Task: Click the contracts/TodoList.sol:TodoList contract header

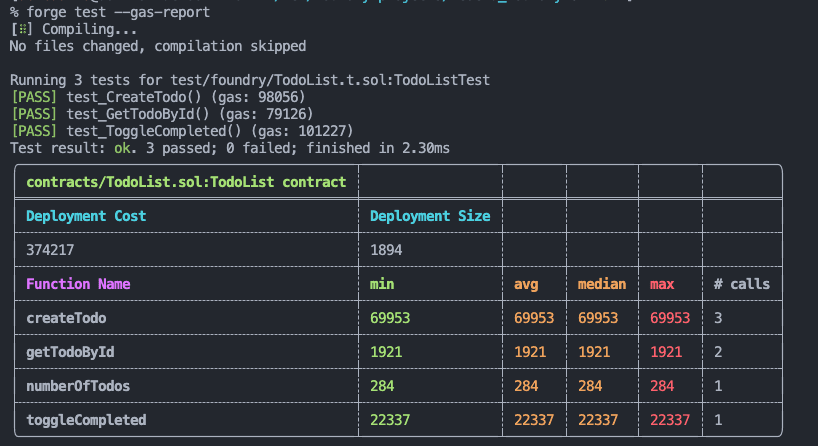Action: [185, 182]
